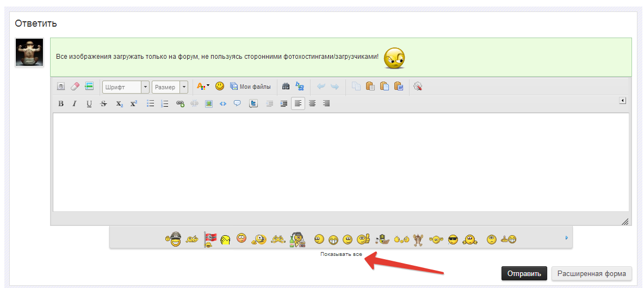Image resolution: width=644 pixels, height=288 pixels.
Task: Click the Paste from Word icon
Action: pos(399,86)
